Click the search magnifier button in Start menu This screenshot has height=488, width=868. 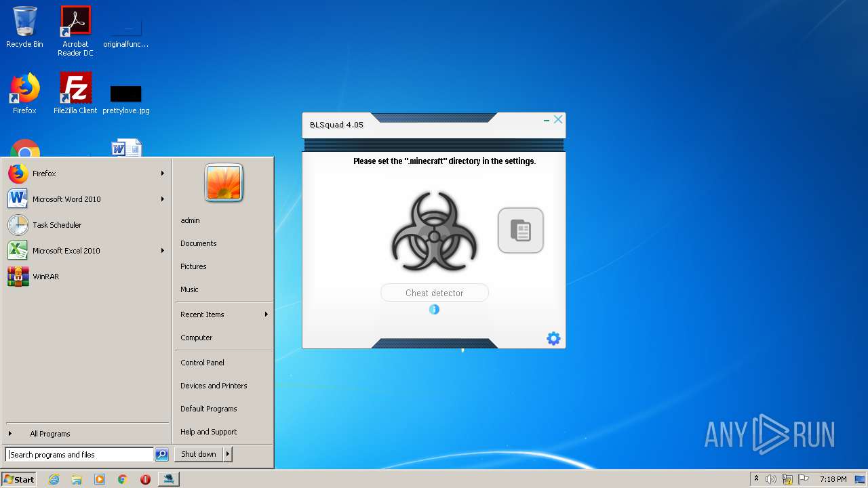[x=161, y=455]
